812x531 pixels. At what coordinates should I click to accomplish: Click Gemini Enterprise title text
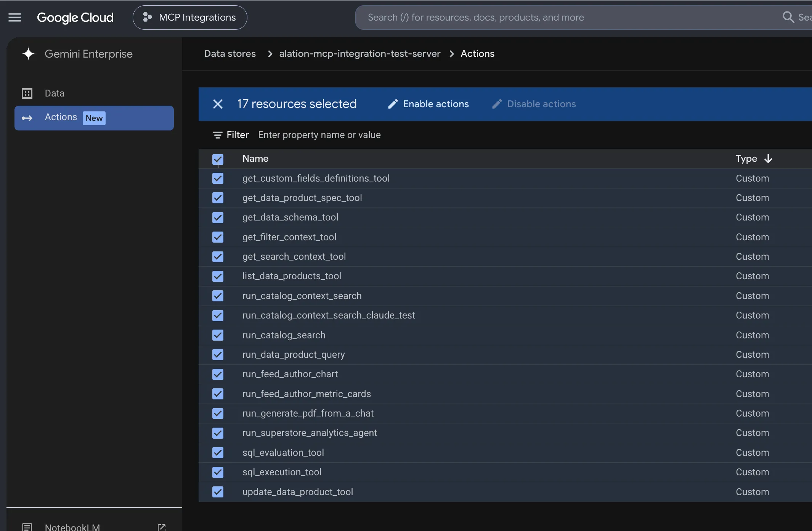[x=88, y=54]
